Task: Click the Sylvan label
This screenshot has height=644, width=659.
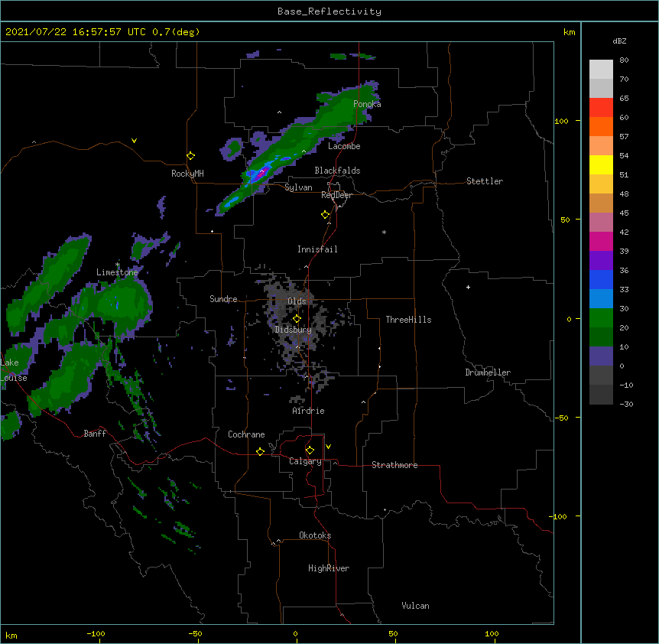Action: point(298,187)
